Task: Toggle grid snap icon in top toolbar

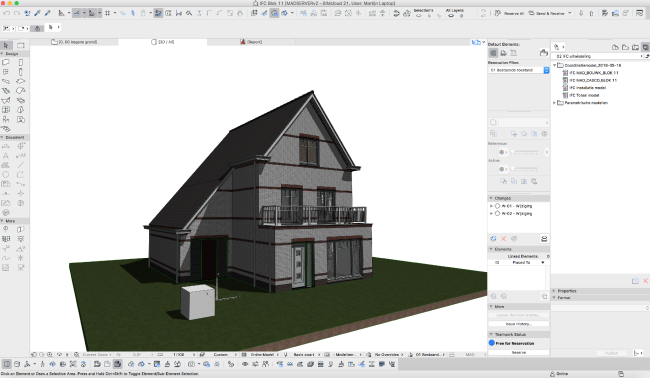Action: click(108, 13)
